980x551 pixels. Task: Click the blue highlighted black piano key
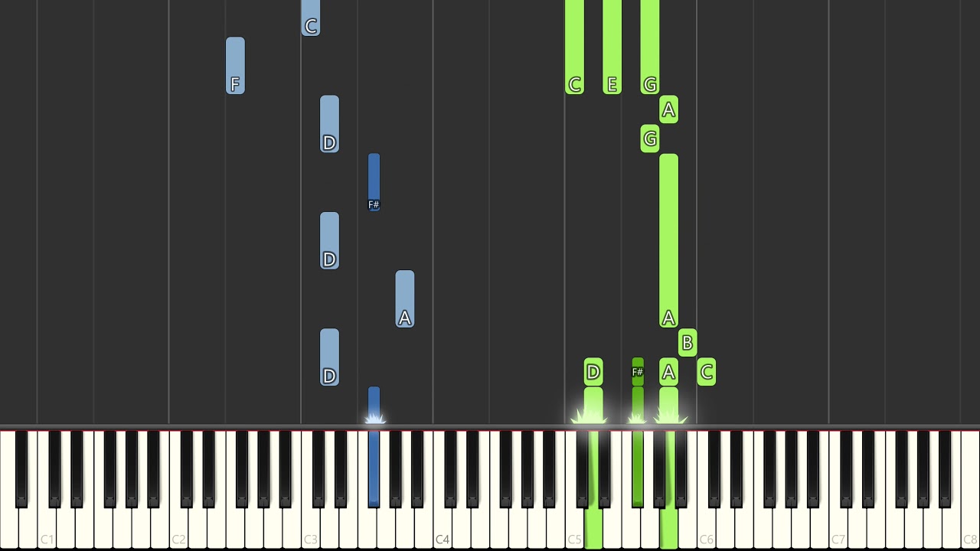374,468
